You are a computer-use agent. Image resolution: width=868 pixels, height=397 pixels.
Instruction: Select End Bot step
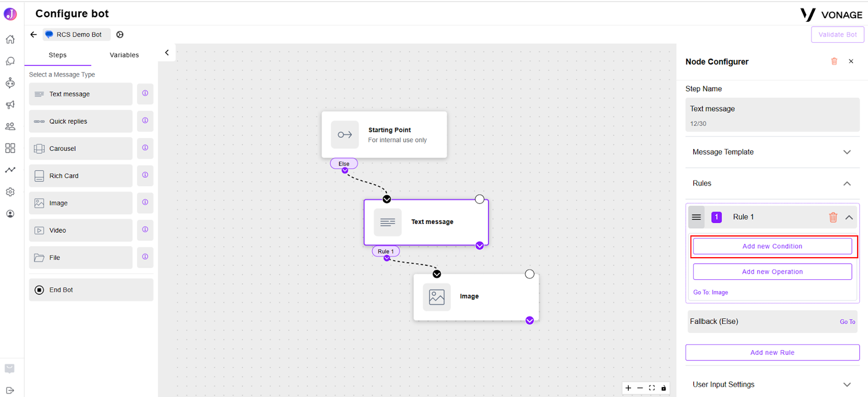91,290
